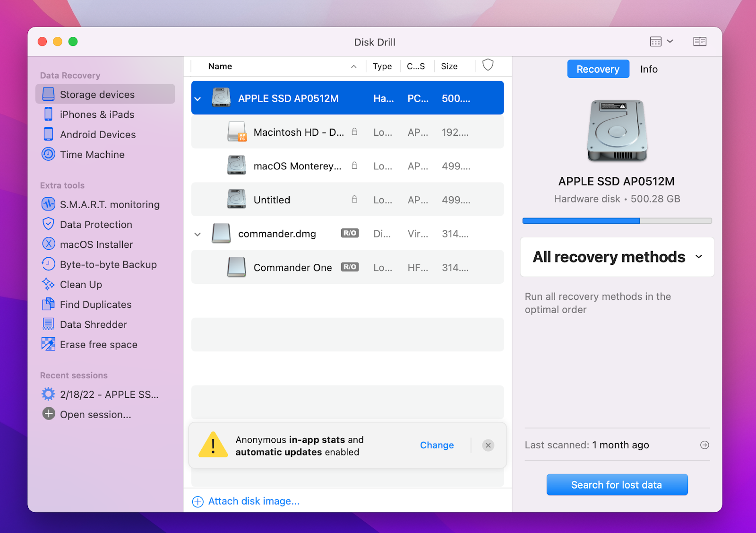Click the Data Shredder icon
The height and width of the screenshot is (533, 756).
click(x=49, y=324)
